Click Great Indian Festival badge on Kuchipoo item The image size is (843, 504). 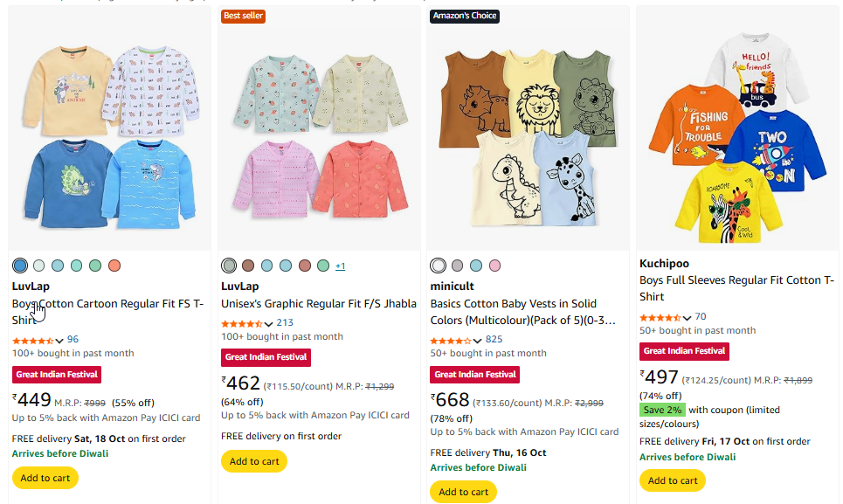tap(685, 351)
